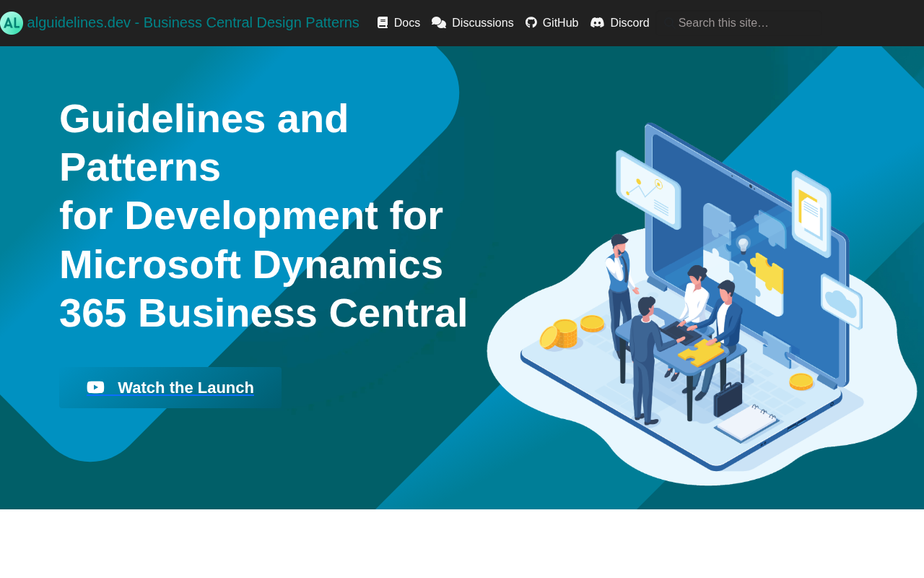Click the AL logo icon
Image resolution: width=924 pixels, height=578 pixels.
tap(12, 23)
